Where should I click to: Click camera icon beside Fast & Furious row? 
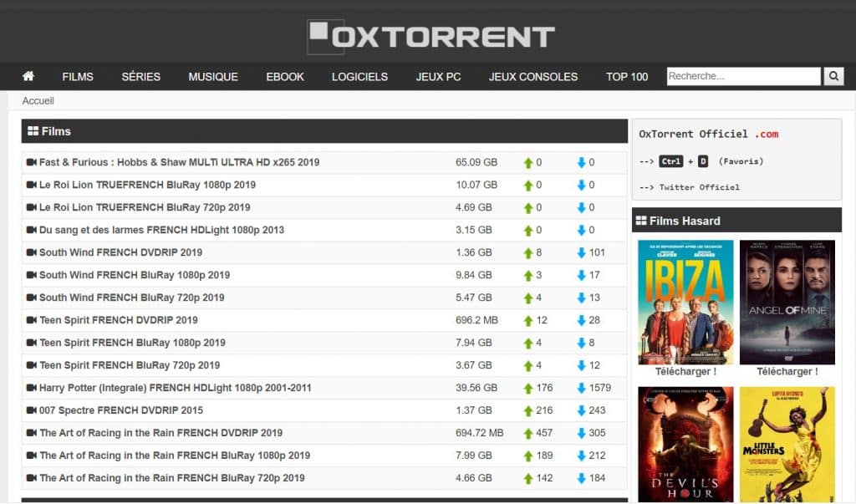(32, 162)
